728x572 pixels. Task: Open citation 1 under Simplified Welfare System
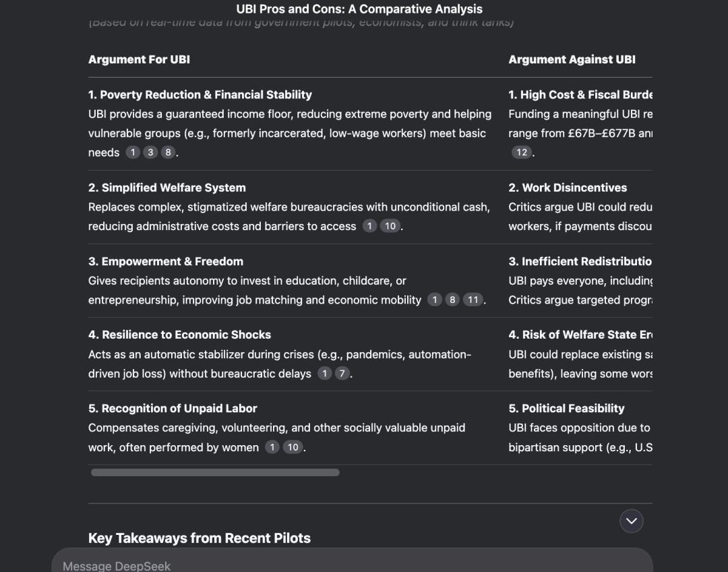[369, 226]
